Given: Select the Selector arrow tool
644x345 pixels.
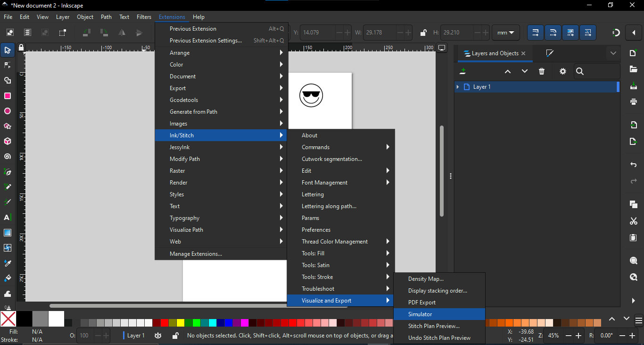Looking at the screenshot, I should 8,50.
